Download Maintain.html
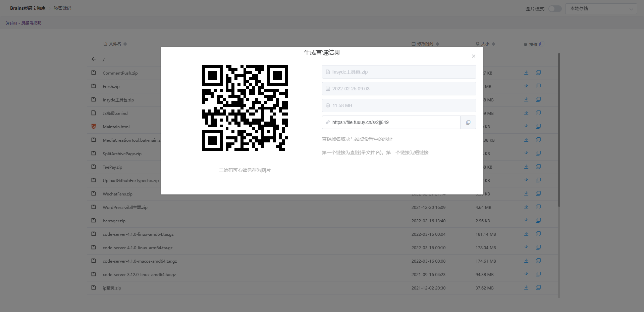The width and height of the screenshot is (644, 312). 526,126
